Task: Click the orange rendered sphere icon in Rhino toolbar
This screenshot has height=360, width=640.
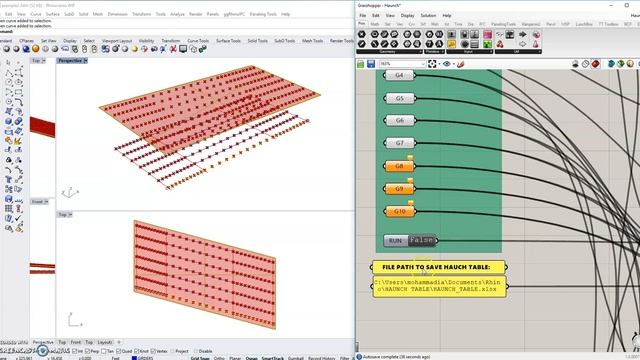Action: click(36, 49)
